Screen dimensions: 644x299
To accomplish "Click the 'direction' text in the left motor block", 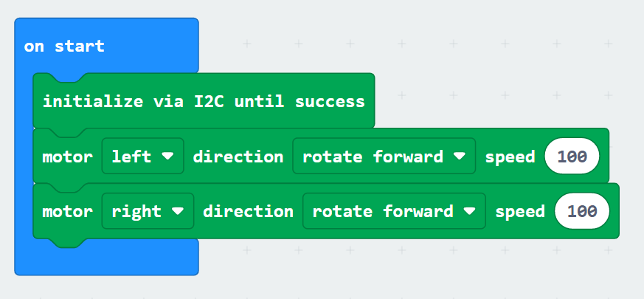I will tap(238, 157).
